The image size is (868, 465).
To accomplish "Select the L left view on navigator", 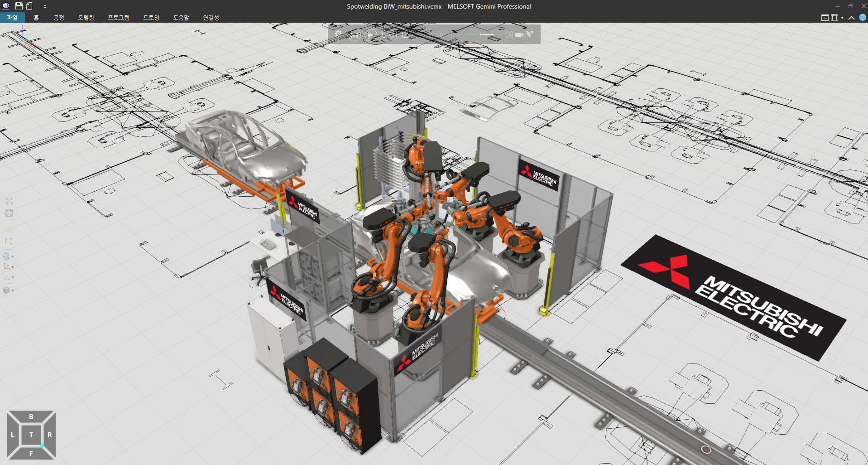I will [13, 435].
